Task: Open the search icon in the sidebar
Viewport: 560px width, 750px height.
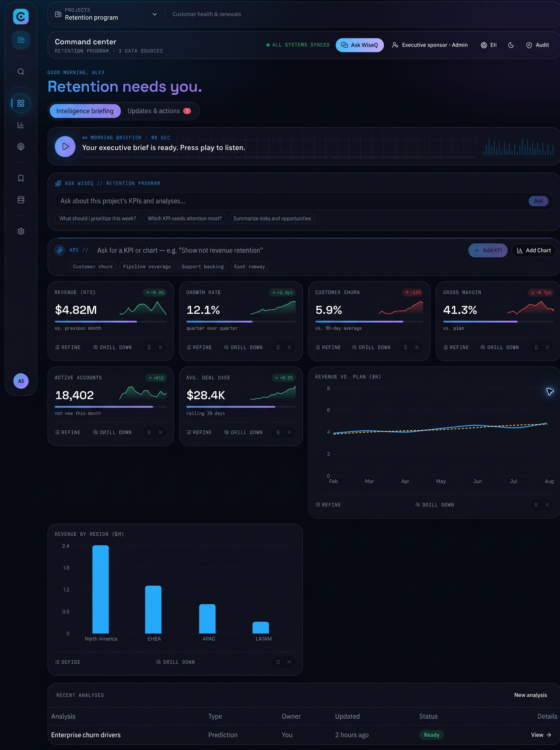Action: pos(21,72)
